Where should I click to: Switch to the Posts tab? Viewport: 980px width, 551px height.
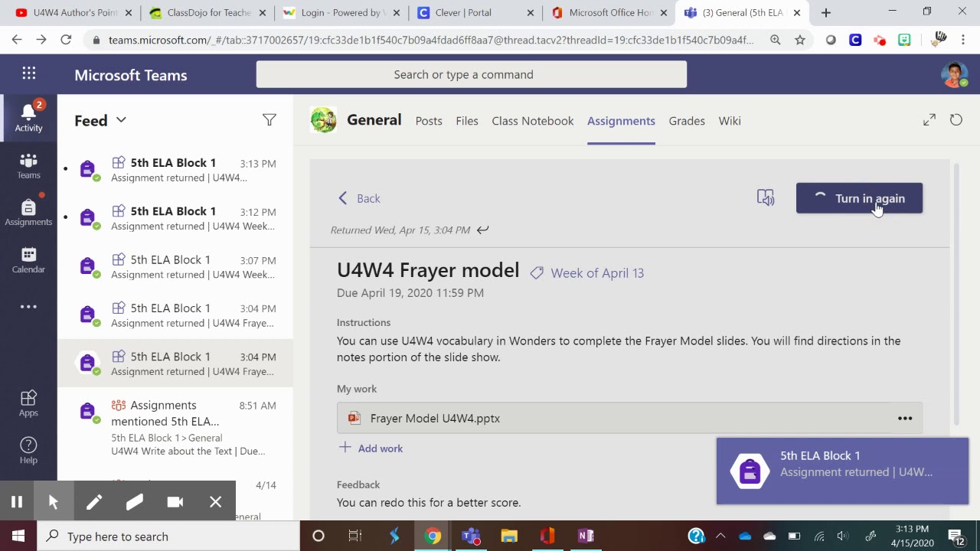click(429, 121)
